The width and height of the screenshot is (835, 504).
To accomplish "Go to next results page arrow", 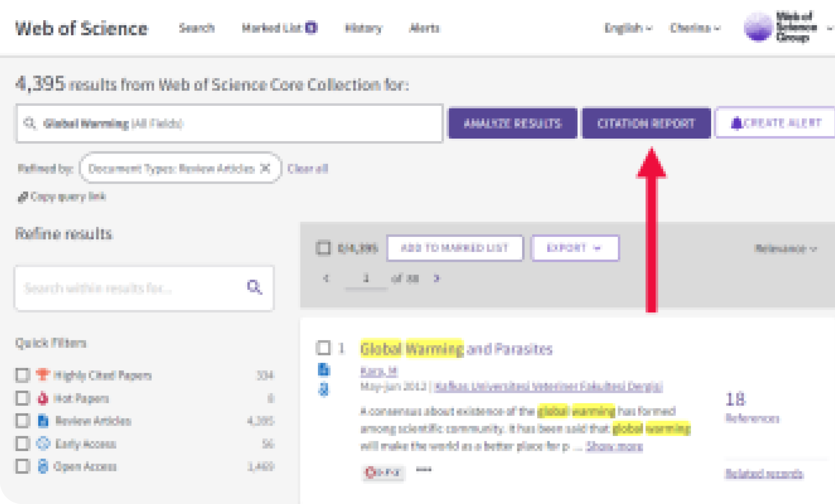I will click(437, 279).
